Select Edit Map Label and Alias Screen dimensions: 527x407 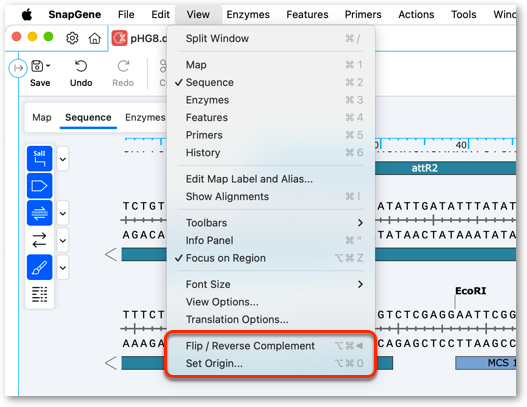(271, 179)
